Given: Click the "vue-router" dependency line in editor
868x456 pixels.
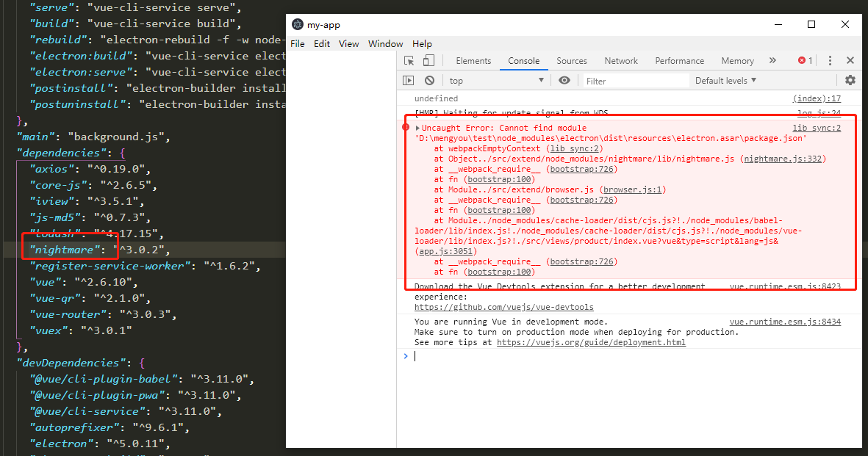Looking at the screenshot, I should (x=103, y=314).
